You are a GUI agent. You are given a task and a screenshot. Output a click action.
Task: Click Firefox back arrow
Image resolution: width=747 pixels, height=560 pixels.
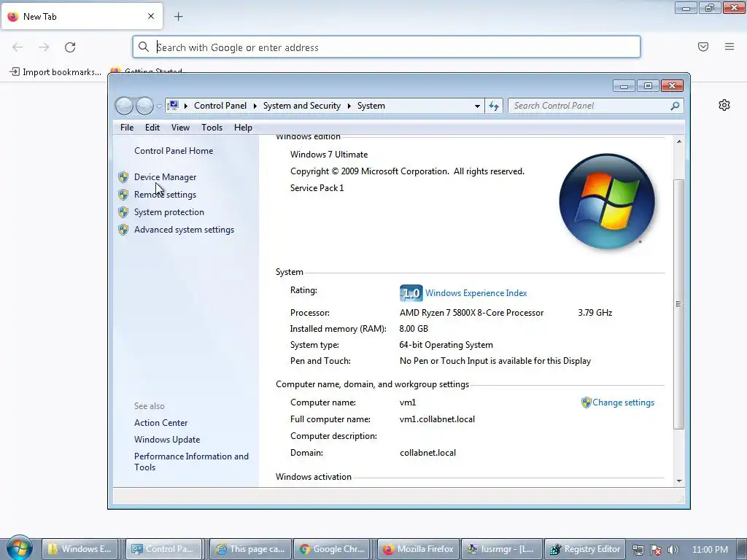(x=18, y=47)
